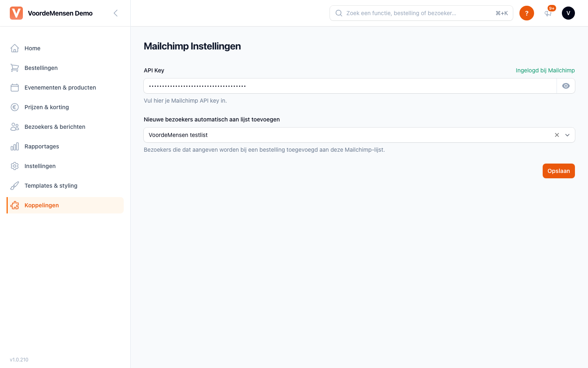Collapse the sidebar with the chevron arrow
The width and height of the screenshot is (588, 368).
coord(116,13)
